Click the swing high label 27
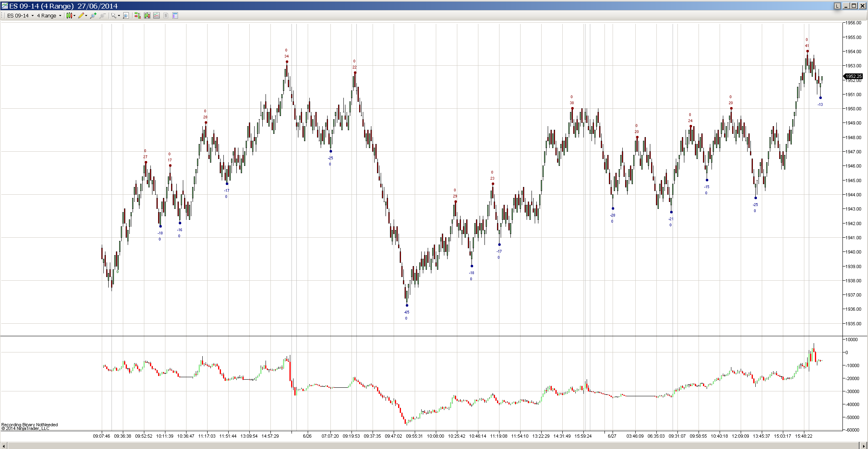This screenshot has width=868, height=449. [x=145, y=157]
